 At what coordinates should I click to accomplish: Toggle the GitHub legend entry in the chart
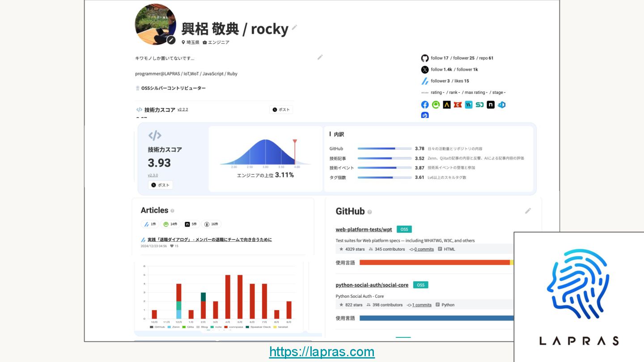click(x=157, y=327)
